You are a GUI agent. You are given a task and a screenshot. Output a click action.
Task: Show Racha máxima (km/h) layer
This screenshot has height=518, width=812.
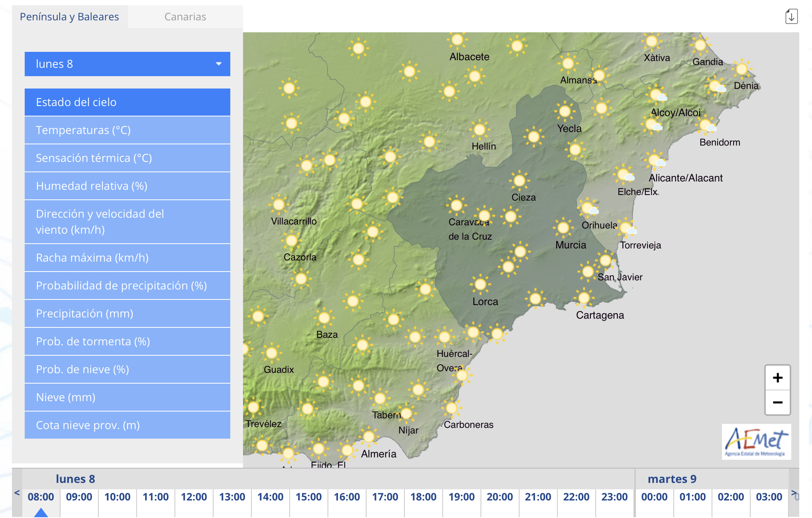(127, 258)
